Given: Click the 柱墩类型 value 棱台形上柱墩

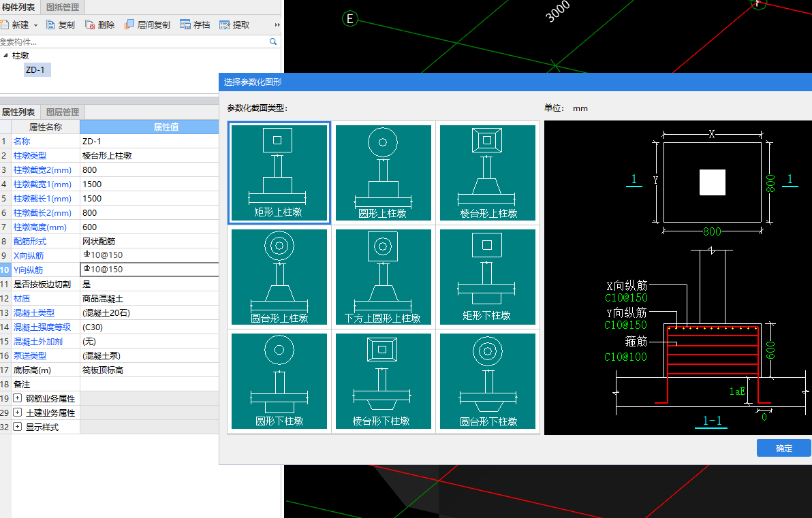Looking at the screenshot, I should coord(149,155).
